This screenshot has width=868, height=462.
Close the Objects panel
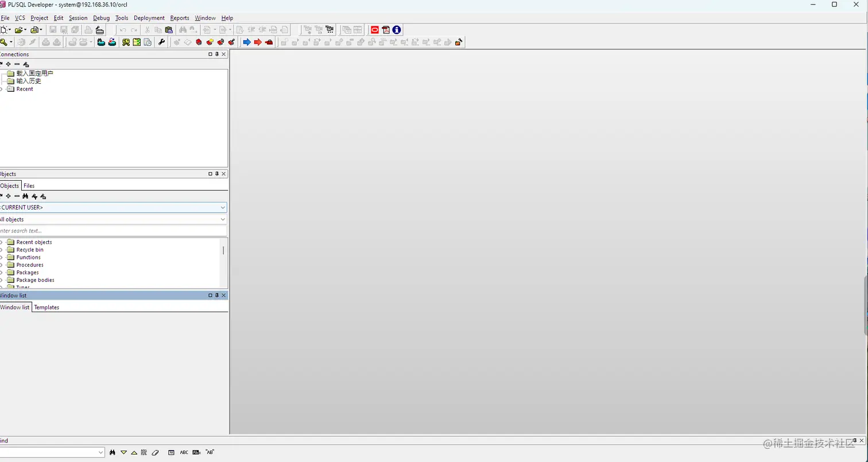(224, 174)
